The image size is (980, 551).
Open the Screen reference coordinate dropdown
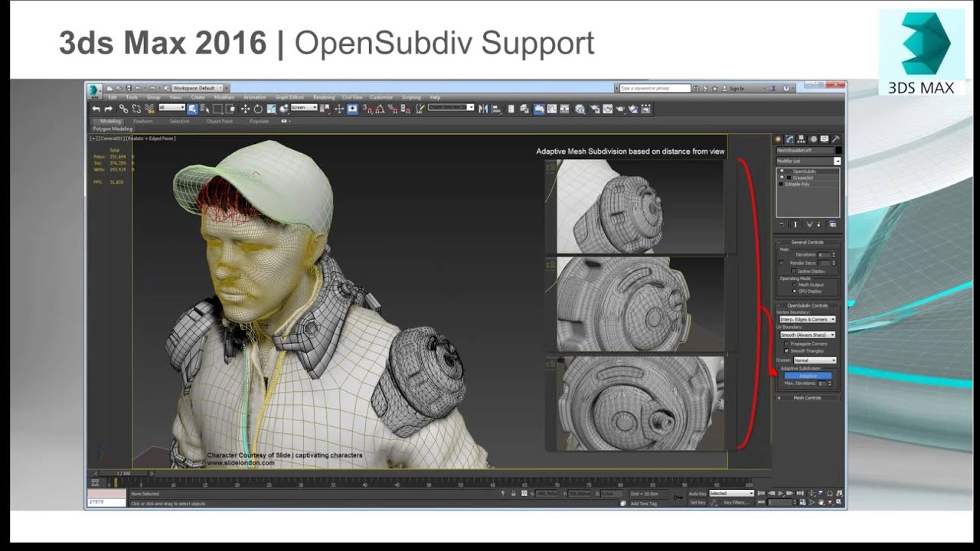pyautogui.click(x=304, y=107)
